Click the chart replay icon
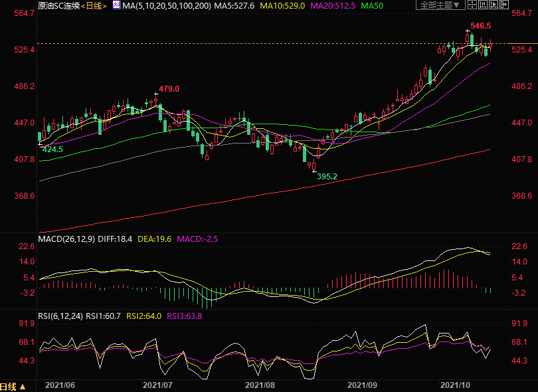The width and height of the screenshot is (538, 392). click(493, 5)
